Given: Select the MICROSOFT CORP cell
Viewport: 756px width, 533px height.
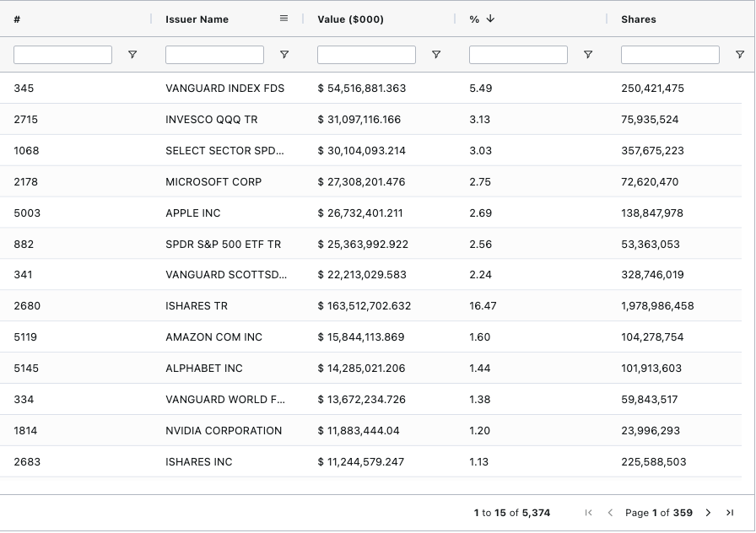Looking at the screenshot, I should (x=213, y=181).
